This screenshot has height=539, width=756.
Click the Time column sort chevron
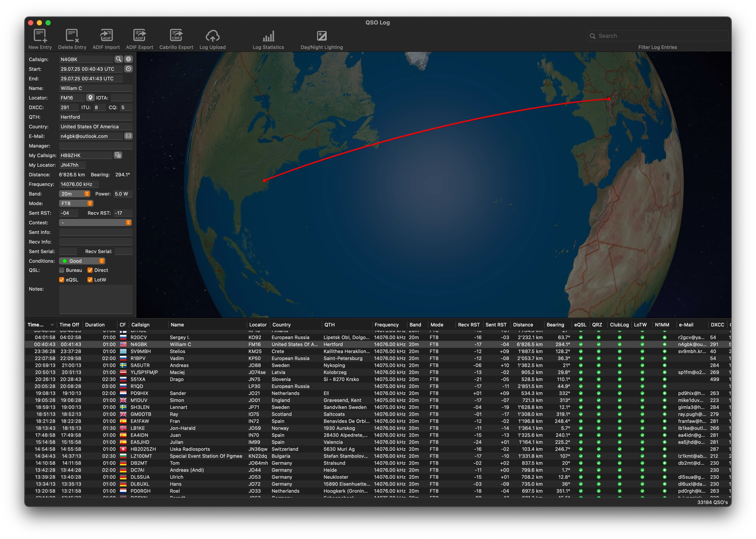click(x=52, y=325)
